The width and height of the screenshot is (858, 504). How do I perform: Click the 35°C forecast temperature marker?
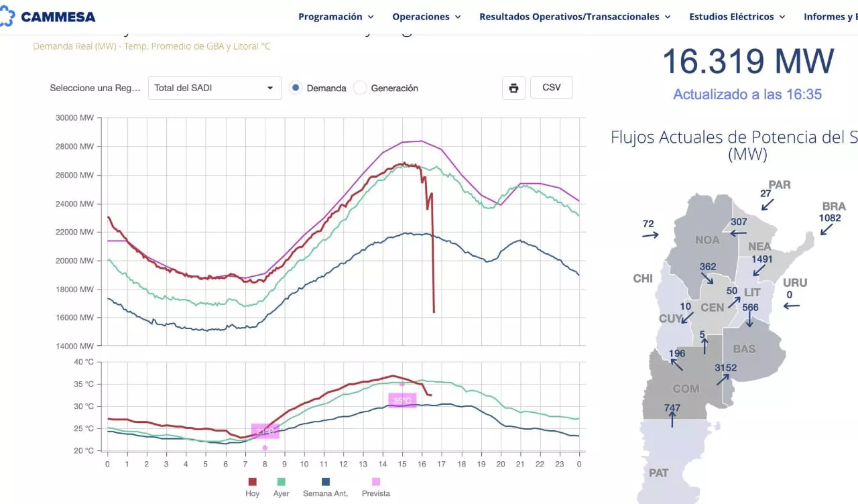[x=402, y=400]
